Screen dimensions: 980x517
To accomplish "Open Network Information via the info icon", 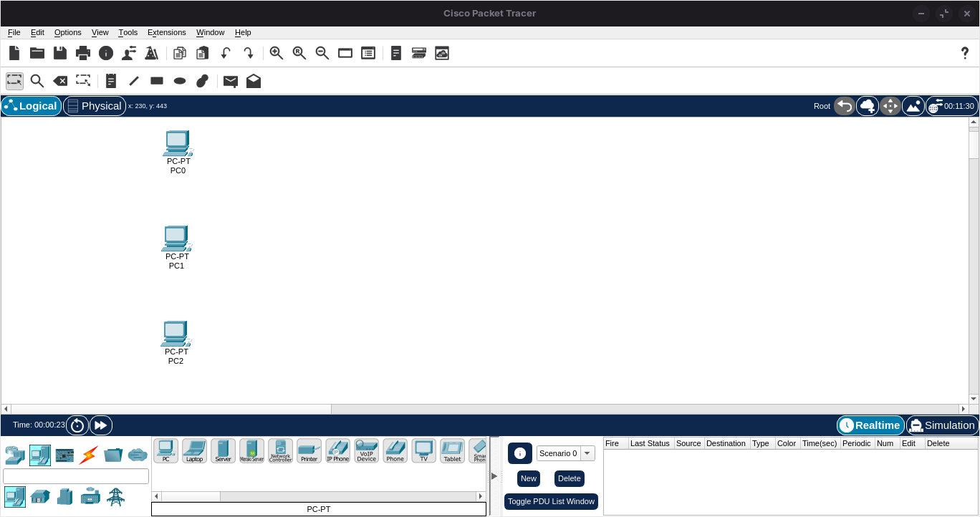I will 106,53.
